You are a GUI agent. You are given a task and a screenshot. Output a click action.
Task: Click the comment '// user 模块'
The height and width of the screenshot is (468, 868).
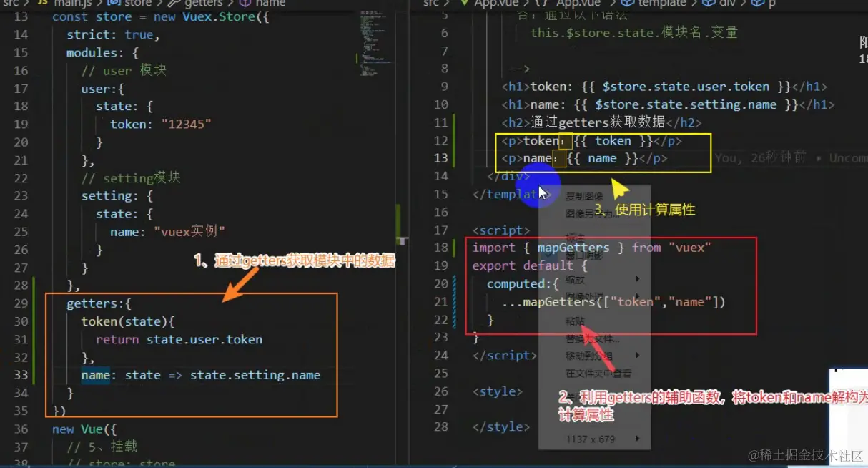click(x=124, y=70)
